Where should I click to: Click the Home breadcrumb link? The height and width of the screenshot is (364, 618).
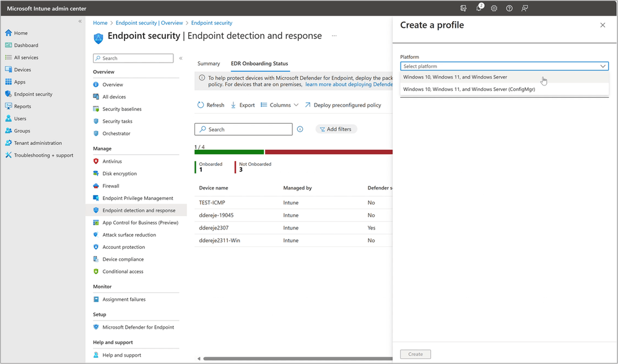(x=100, y=23)
